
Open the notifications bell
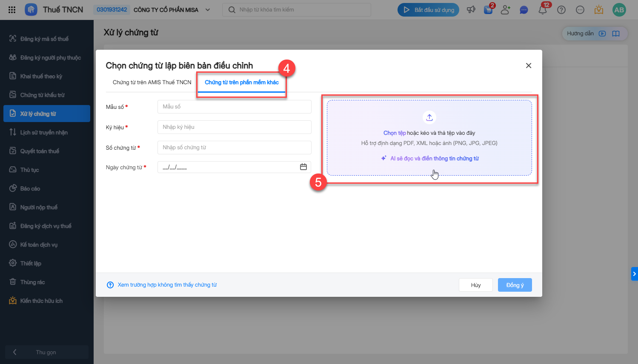(543, 10)
